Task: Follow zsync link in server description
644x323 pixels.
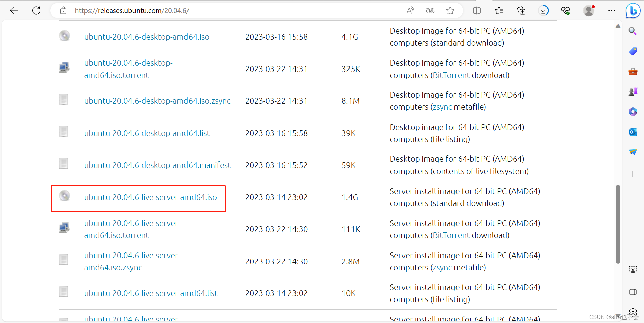Action: [442, 268]
